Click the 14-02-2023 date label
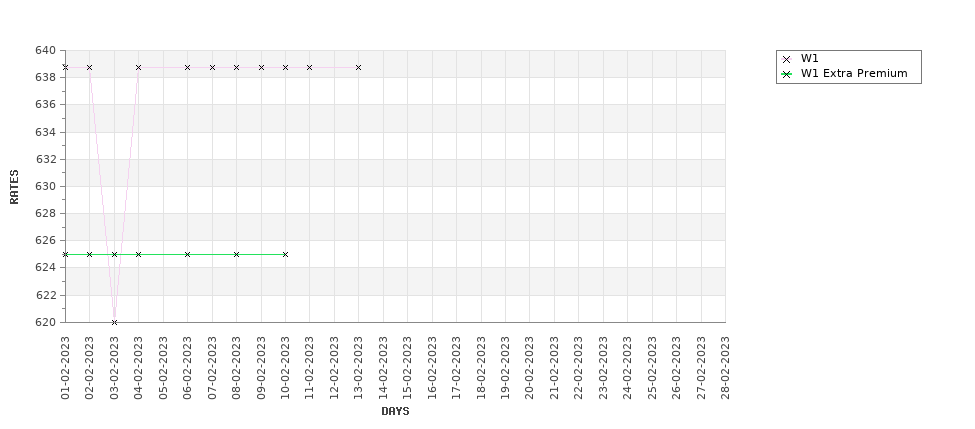 [383, 367]
